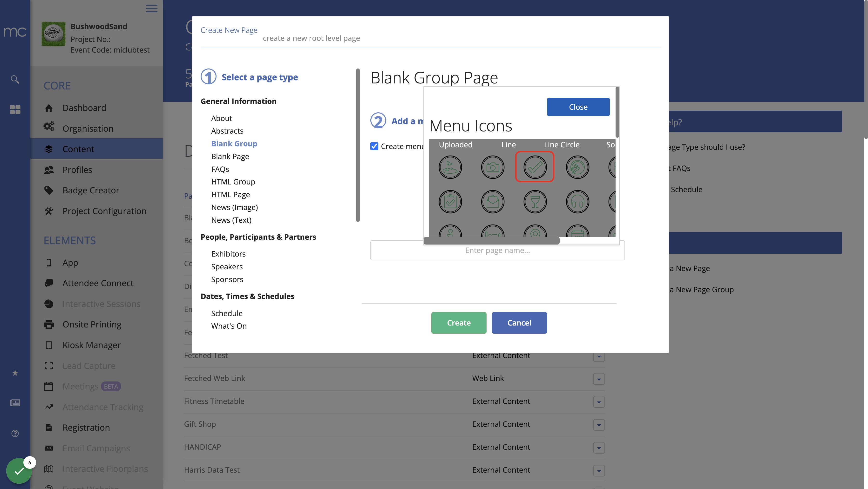
Task: Click the green checklist badge with 6
Action: [x=19, y=470]
